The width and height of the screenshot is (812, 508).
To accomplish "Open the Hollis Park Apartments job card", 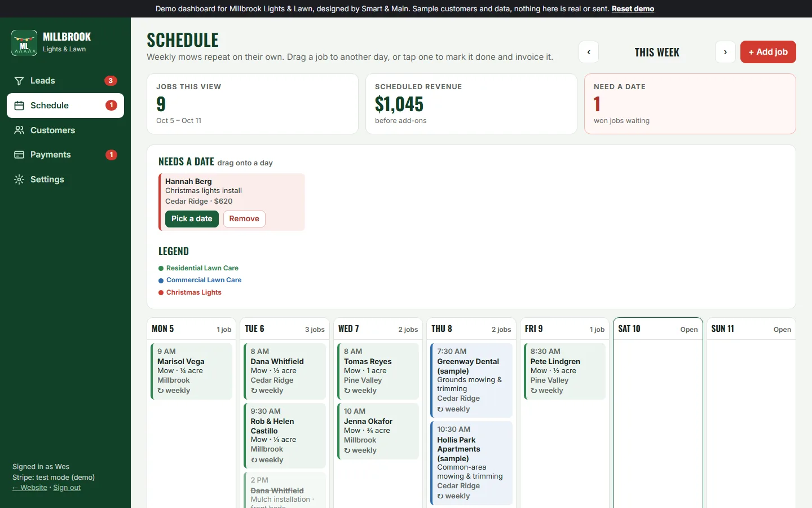I will pyautogui.click(x=471, y=463).
